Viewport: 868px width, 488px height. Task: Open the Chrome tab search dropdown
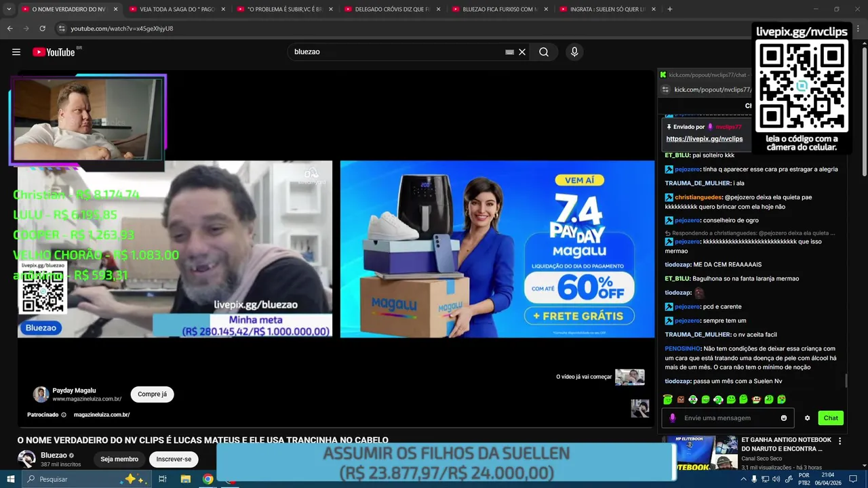tap(9, 9)
